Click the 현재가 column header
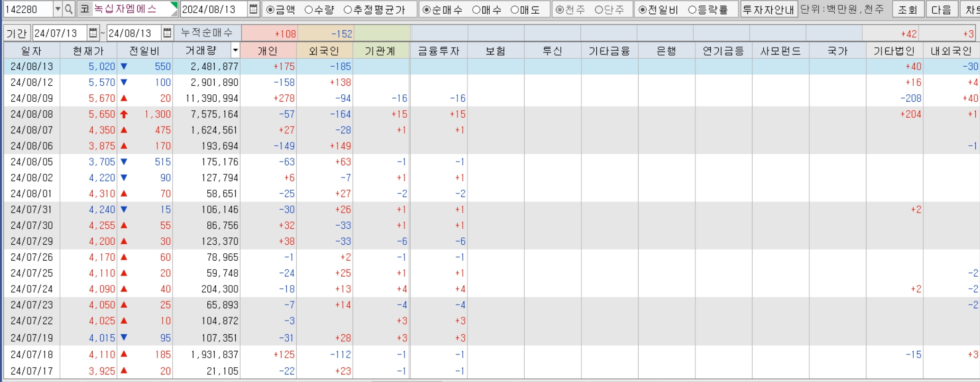 click(89, 51)
